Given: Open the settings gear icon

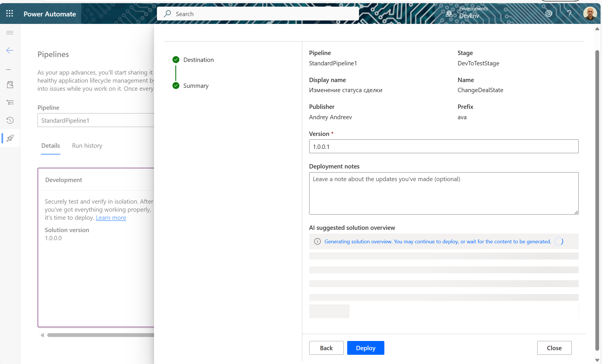Looking at the screenshot, I should tap(548, 14).
